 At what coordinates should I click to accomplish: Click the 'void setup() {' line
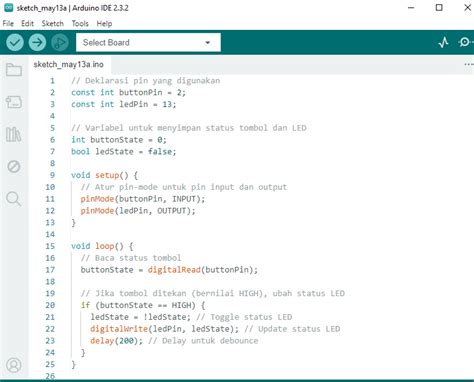tap(104, 175)
